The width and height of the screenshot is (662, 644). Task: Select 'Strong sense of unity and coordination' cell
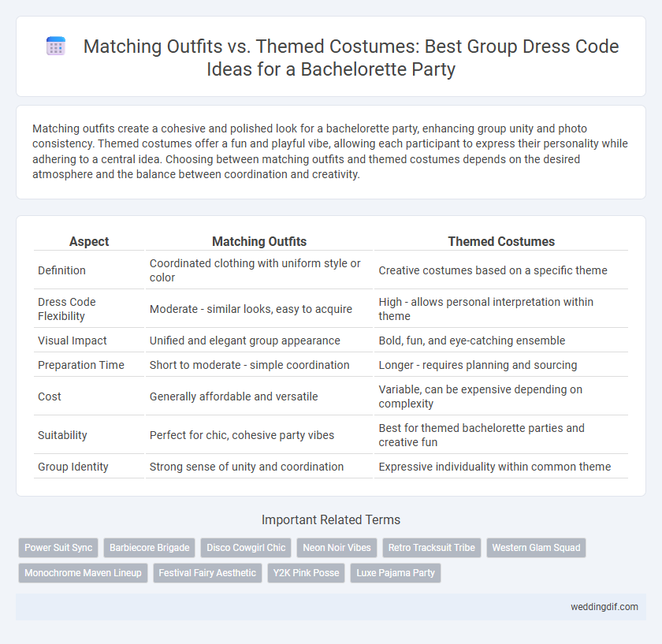pos(259,467)
